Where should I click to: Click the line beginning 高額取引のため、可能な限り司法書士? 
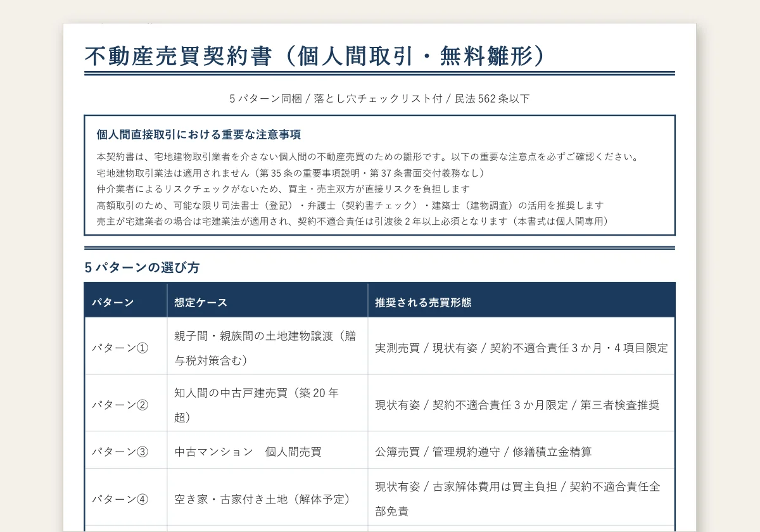[350, 205]
